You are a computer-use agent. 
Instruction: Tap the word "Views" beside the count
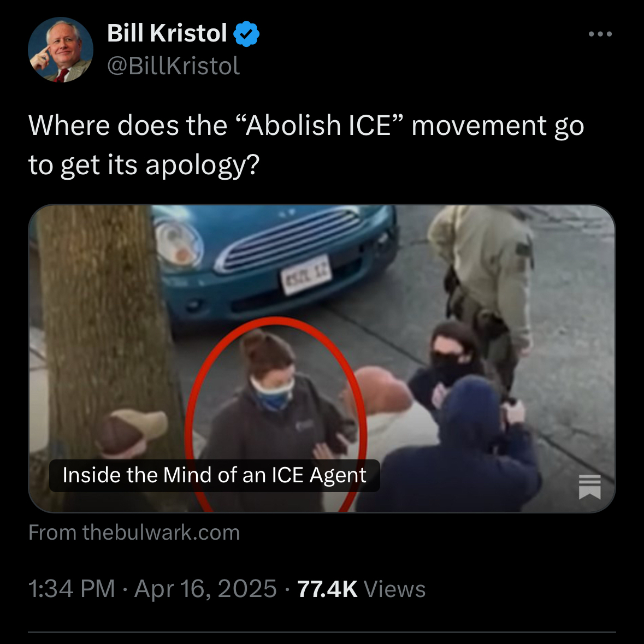coord(395,589)
